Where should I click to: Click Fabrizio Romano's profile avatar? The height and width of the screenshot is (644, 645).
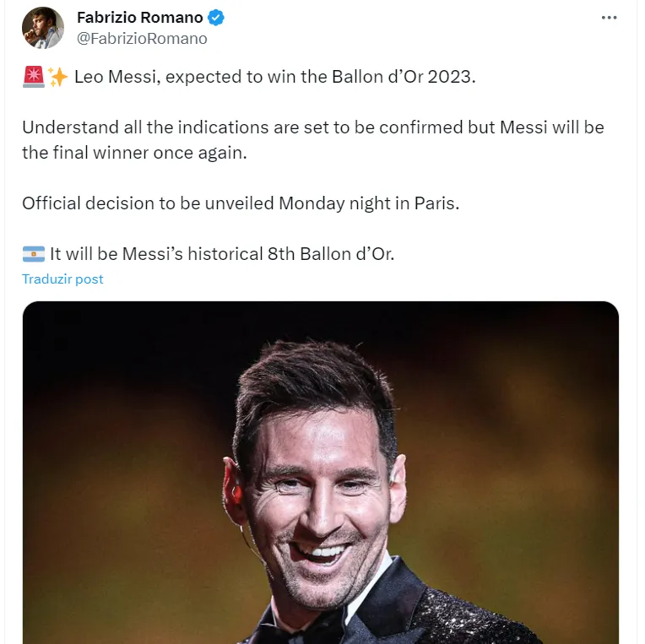click(x=43, y=28)
